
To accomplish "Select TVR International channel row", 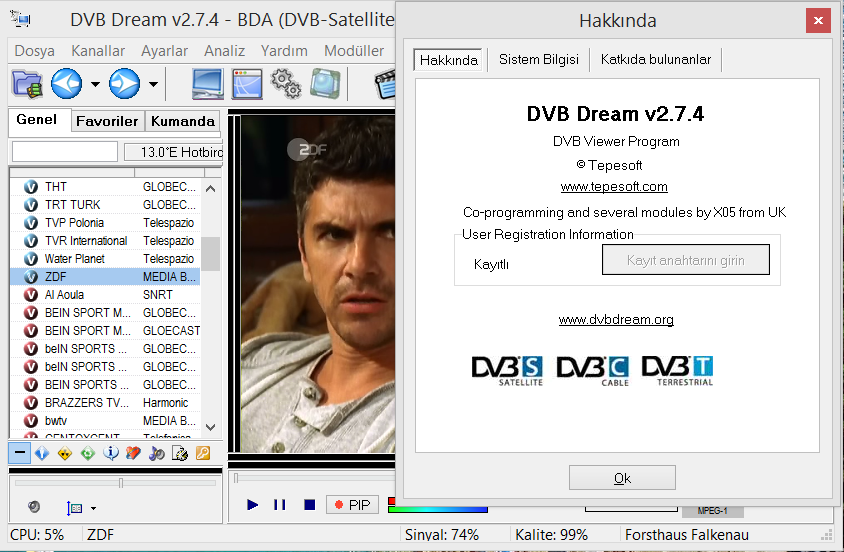I will pos(106,241).
